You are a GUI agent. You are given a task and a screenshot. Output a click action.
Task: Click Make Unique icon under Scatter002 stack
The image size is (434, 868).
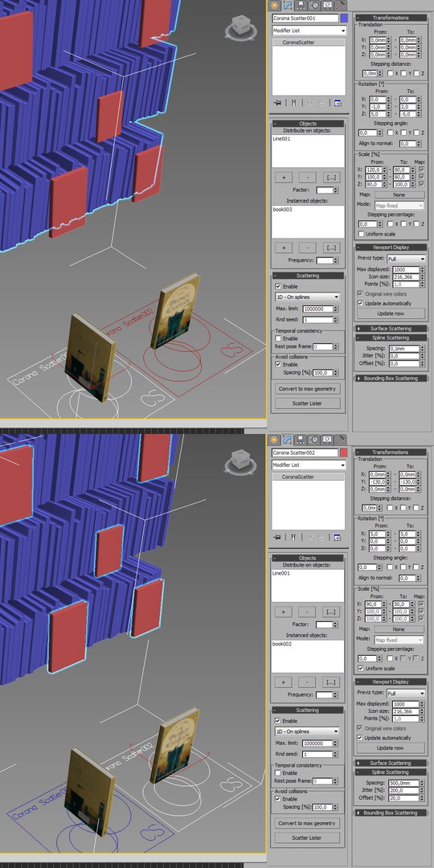(x=310, y=537)
